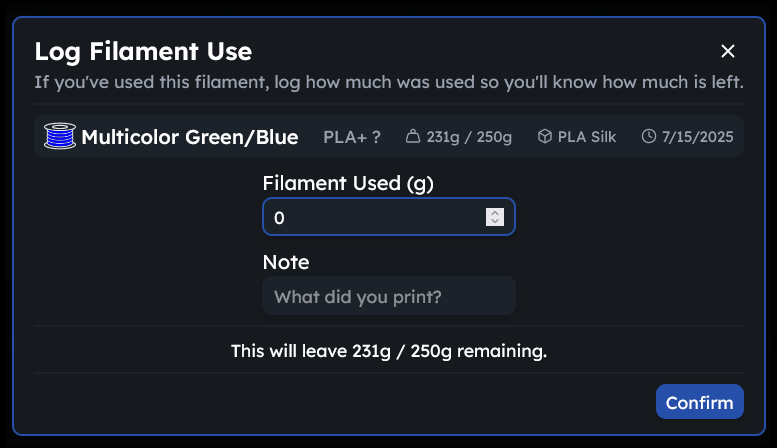
Task: Click the 231g / 250g weight text in filament row
Action: tap(469, 137)
